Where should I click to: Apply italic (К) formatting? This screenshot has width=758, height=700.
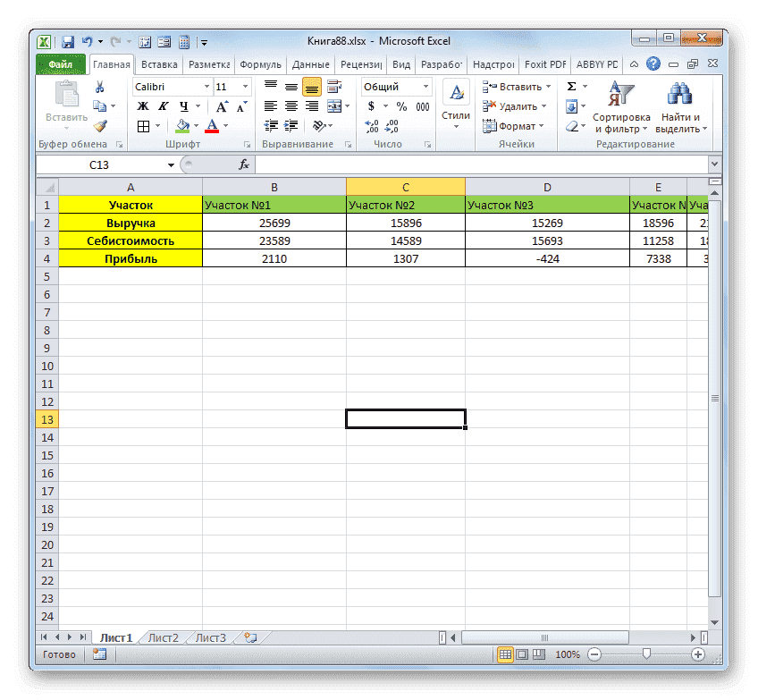click(x=164, y=105)
